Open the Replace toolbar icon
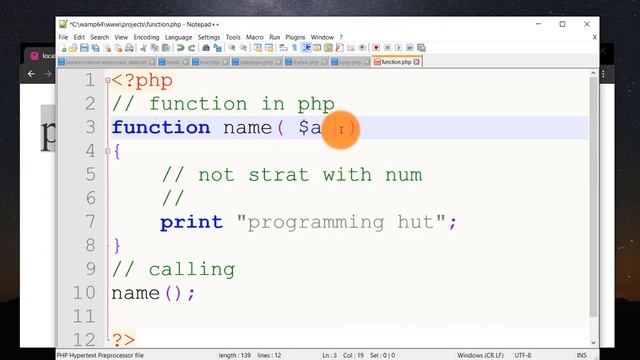This screenshot has height=360, width=640. pyautogui.click(x=218, y=48)
